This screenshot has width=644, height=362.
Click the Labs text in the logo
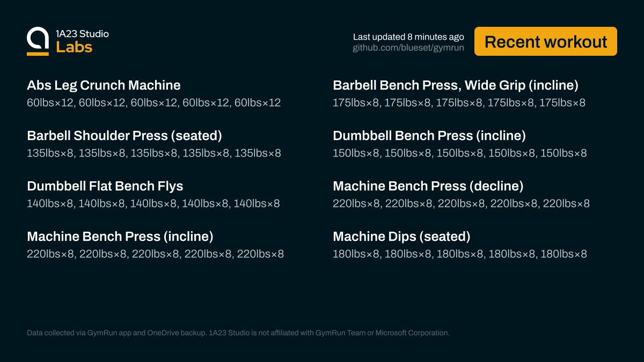coord(74,47)
